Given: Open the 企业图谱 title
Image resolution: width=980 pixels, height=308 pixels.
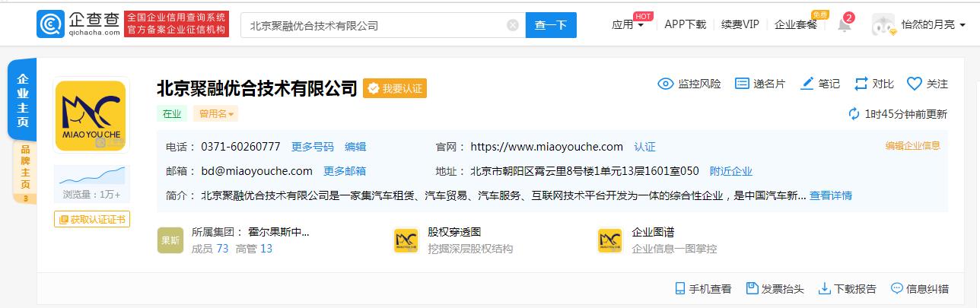Looking at the screenshot, I should 653,231.
